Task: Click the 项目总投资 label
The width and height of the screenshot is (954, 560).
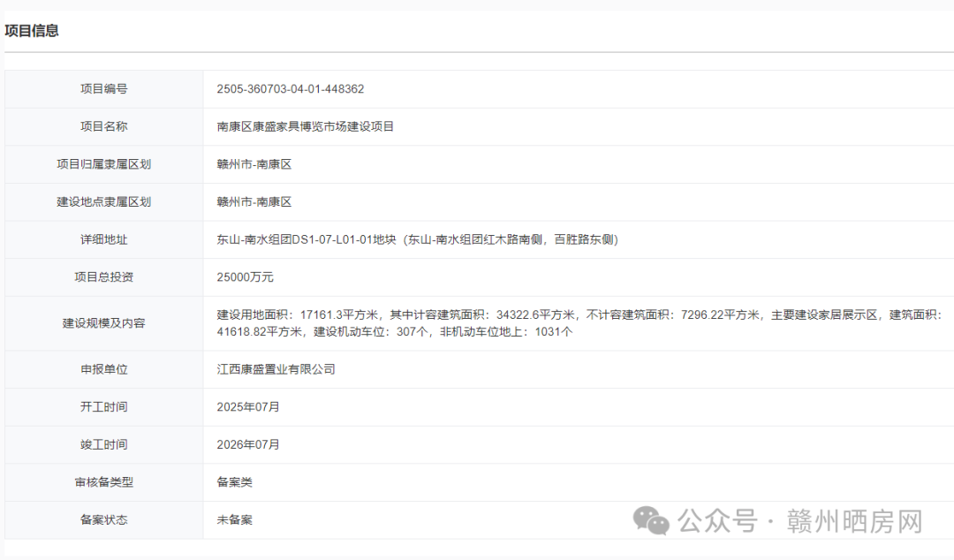Action: (104, 277)
